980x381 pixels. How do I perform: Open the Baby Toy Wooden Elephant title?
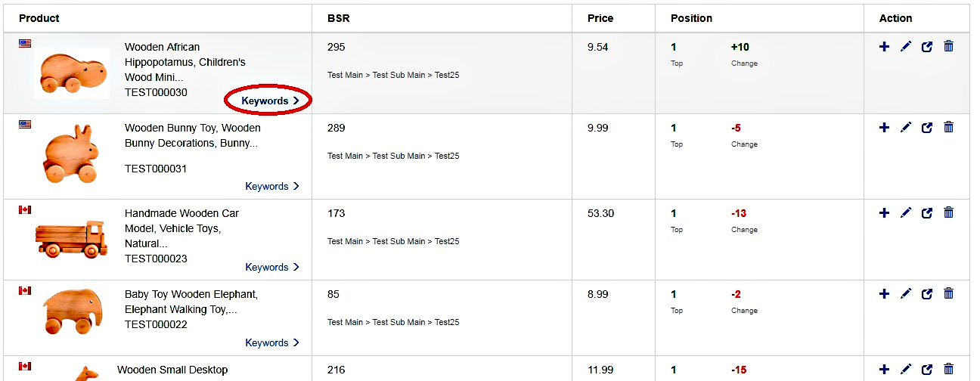pyautogui.click(x=191, y=302)
